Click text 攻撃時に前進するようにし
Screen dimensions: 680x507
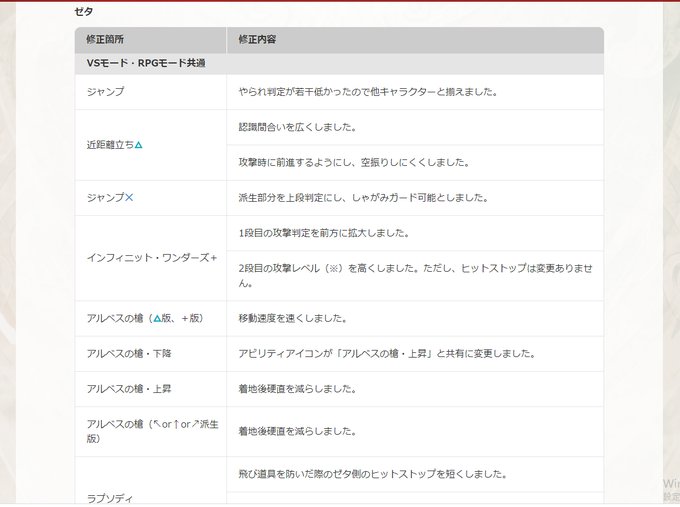[x=297, y=163]
